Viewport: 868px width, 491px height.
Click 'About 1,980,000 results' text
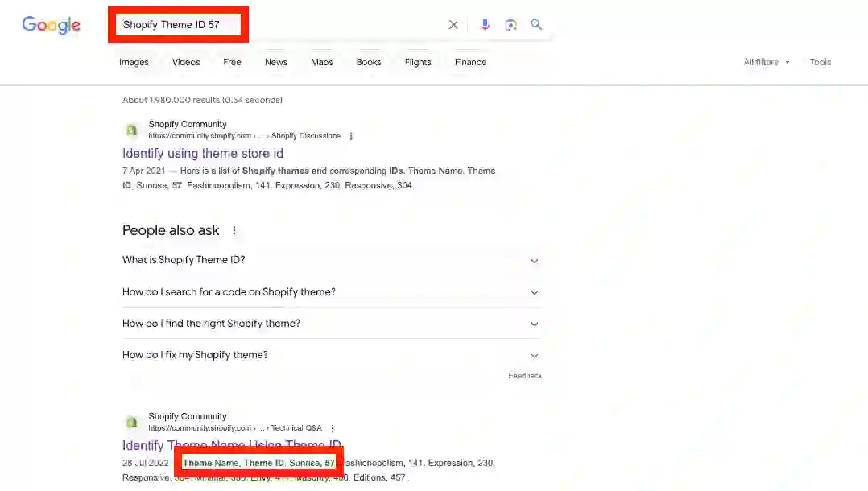[203, 100]
